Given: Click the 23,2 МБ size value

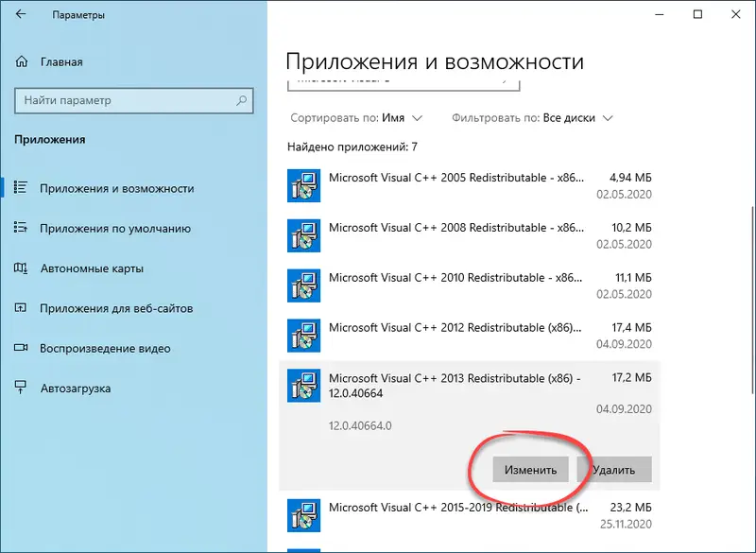Looking at the screenshot, I should tap(630, 508).
